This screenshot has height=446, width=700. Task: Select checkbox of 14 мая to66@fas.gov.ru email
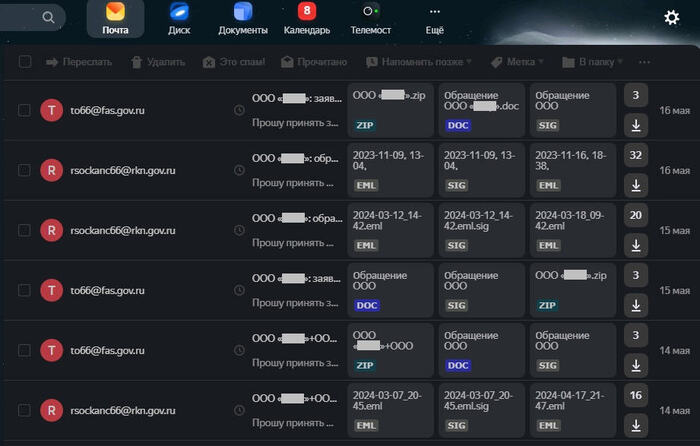[24, 350]
